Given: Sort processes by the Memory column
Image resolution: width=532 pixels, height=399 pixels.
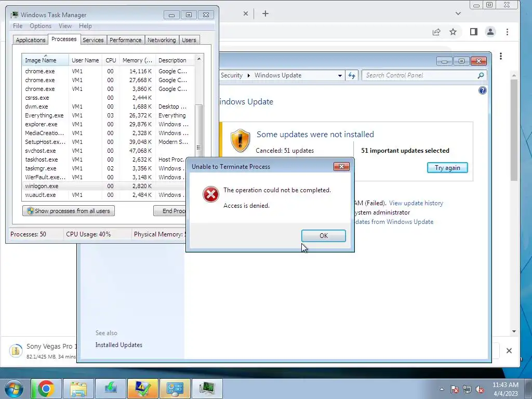Looking at the screenshot, I should coord(137,60).
